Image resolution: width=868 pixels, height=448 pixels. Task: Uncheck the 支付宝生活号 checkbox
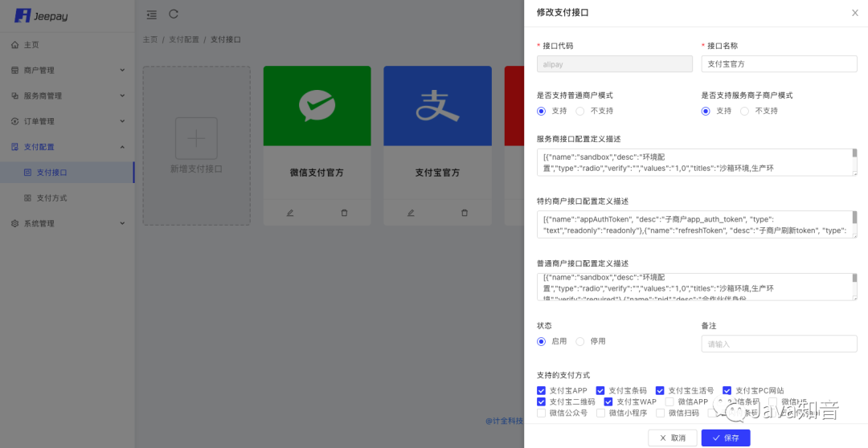pyautogui.click(x=660, y=390)
